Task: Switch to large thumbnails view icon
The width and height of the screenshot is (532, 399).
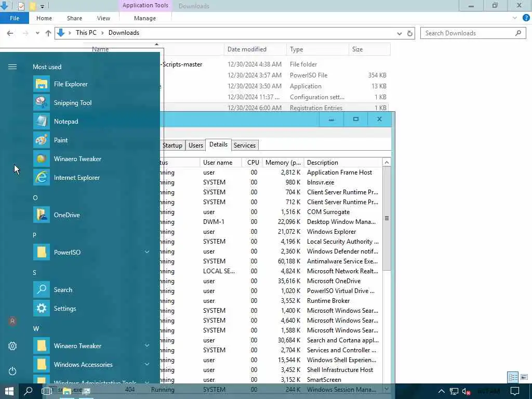Action: 524,377
